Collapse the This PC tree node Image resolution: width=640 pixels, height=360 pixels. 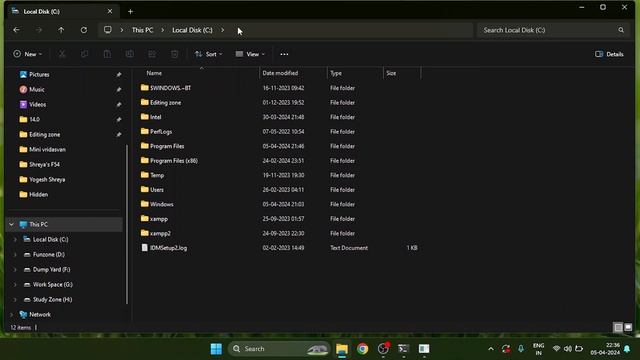click(x=11, y=224)
